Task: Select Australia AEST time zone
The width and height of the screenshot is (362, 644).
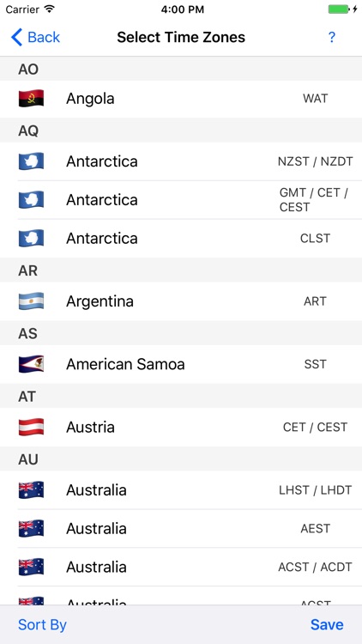Action: [x=181, y=528]
